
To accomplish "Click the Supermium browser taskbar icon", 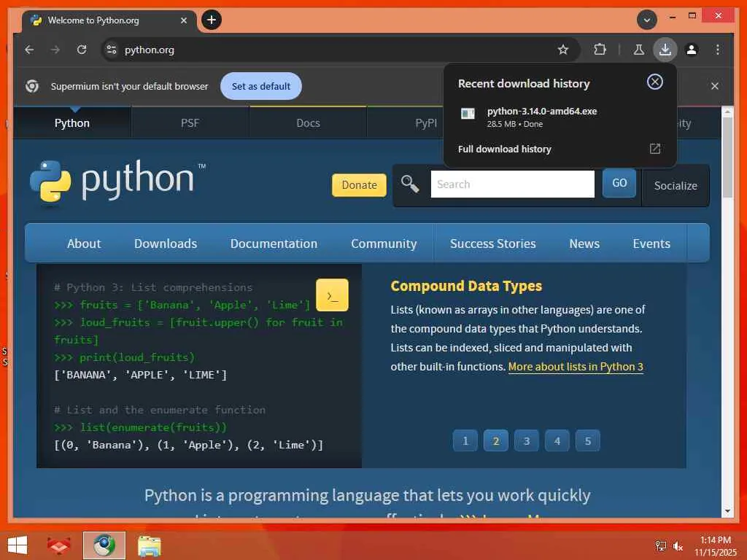I will (104, 545).
